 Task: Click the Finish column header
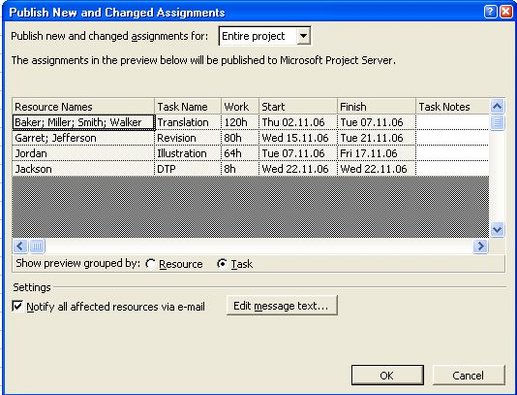click(377, 107)
